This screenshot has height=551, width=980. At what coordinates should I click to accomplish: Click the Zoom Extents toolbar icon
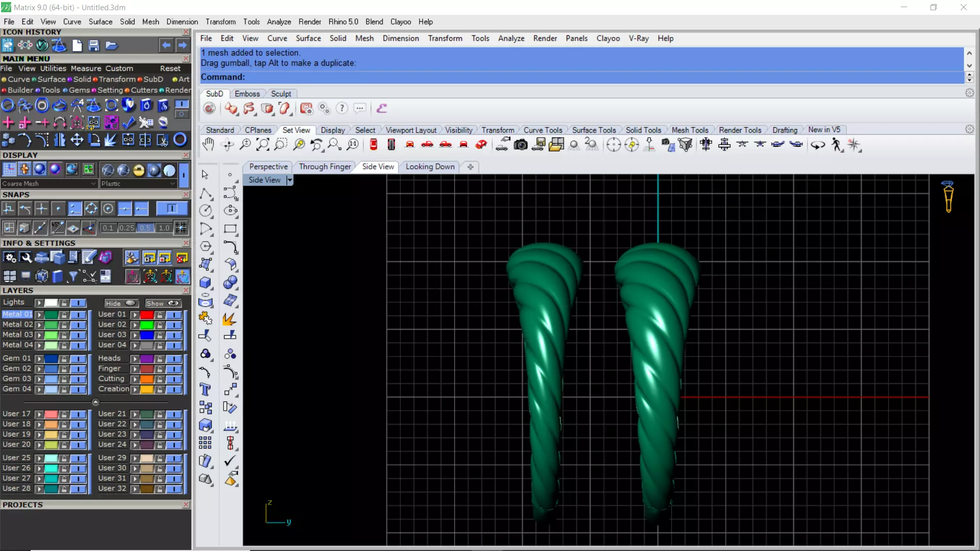coord(263,144)
